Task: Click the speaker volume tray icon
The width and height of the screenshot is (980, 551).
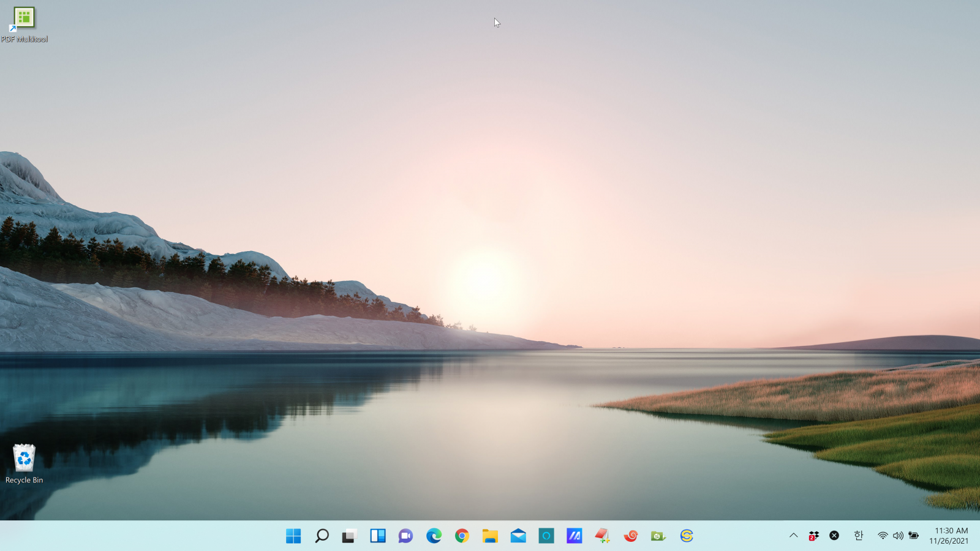Action: (x=898, y=536)
